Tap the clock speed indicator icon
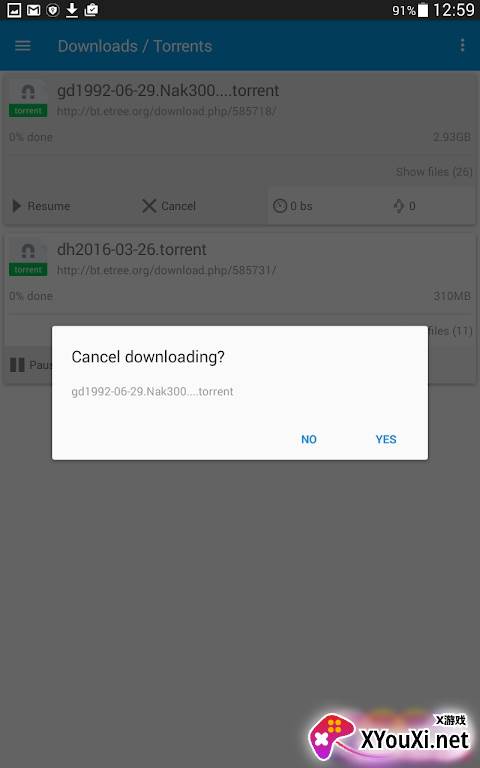 click(280, 206)
